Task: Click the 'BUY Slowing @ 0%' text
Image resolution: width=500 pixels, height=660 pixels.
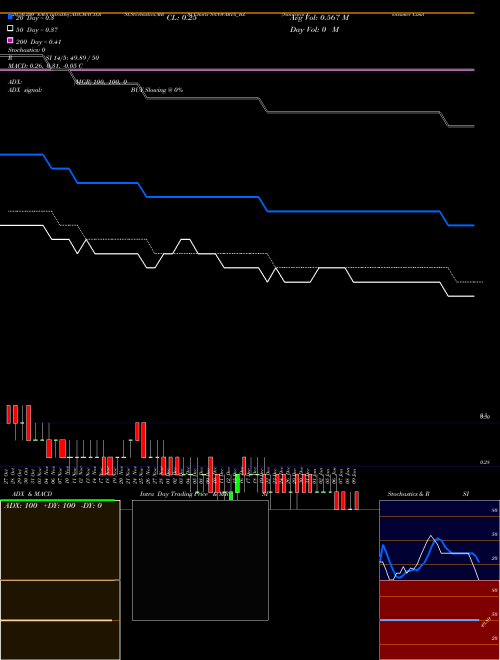Action: coord(157,90)
